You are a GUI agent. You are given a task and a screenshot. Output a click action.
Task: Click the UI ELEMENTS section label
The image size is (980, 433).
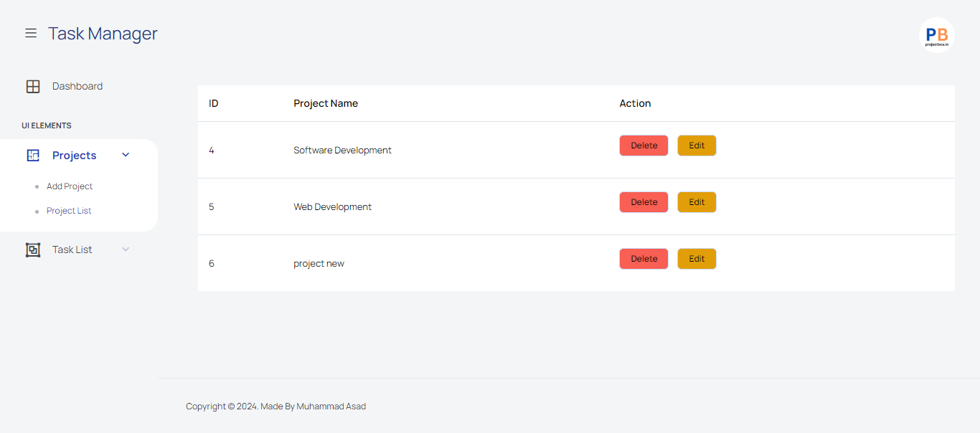coord(47,125)
